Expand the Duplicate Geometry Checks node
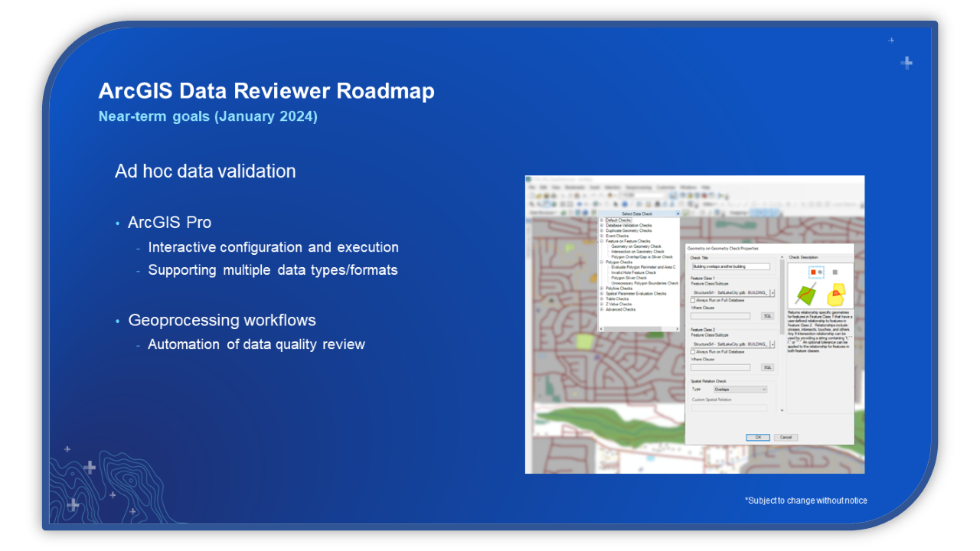This screenshot has width=980, height=551. point(602,230)
